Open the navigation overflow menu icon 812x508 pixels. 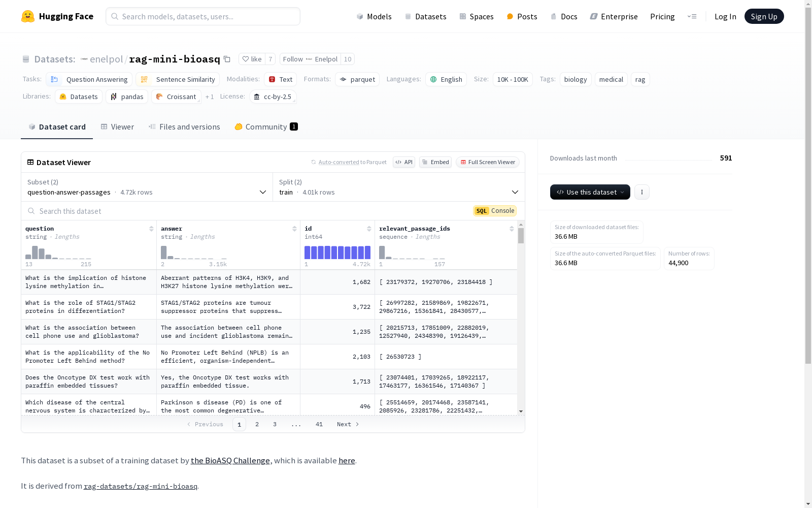692,16
